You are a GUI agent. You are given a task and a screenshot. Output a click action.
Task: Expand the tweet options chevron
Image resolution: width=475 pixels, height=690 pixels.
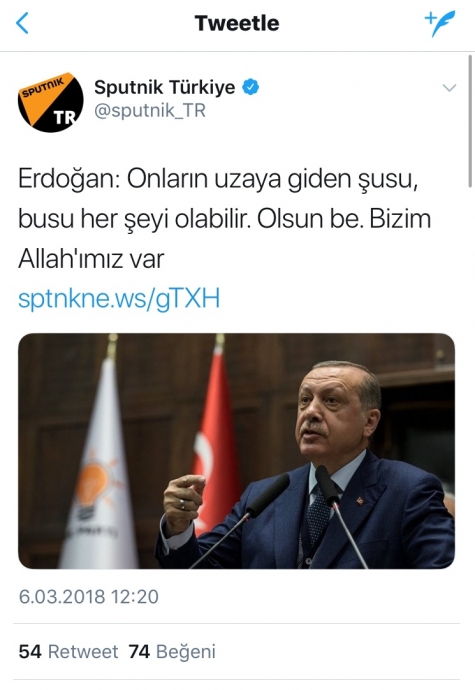point(449,88)
